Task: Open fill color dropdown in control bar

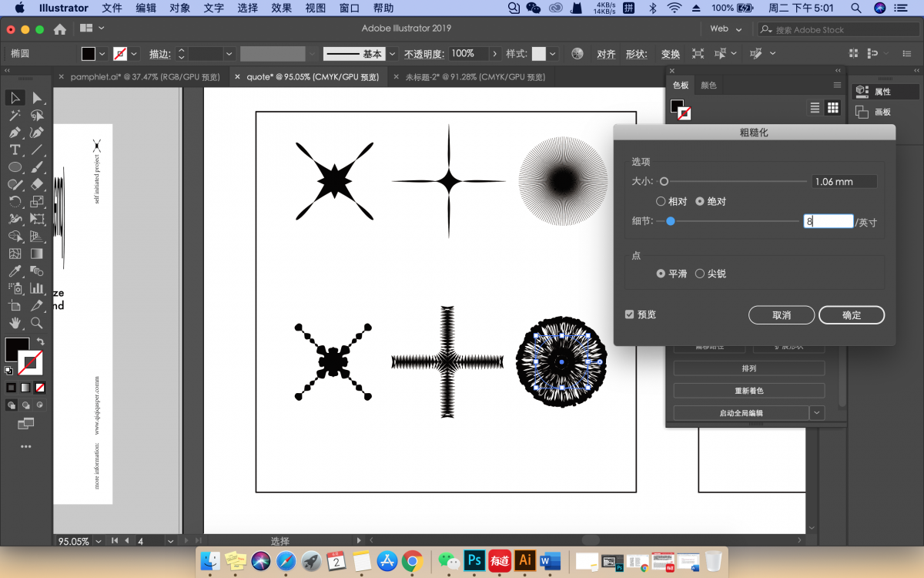Action: pos(102,54)
